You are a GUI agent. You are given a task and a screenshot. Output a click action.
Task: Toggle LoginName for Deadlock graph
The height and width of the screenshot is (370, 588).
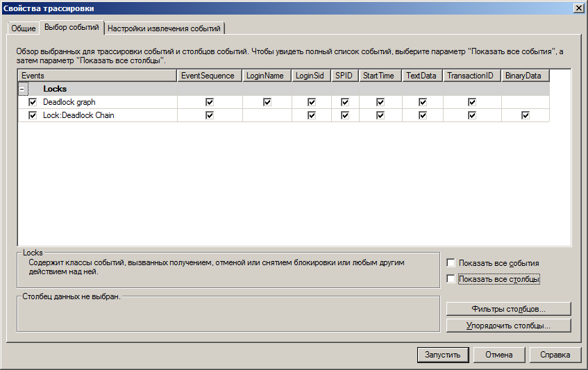coord(267,102)
